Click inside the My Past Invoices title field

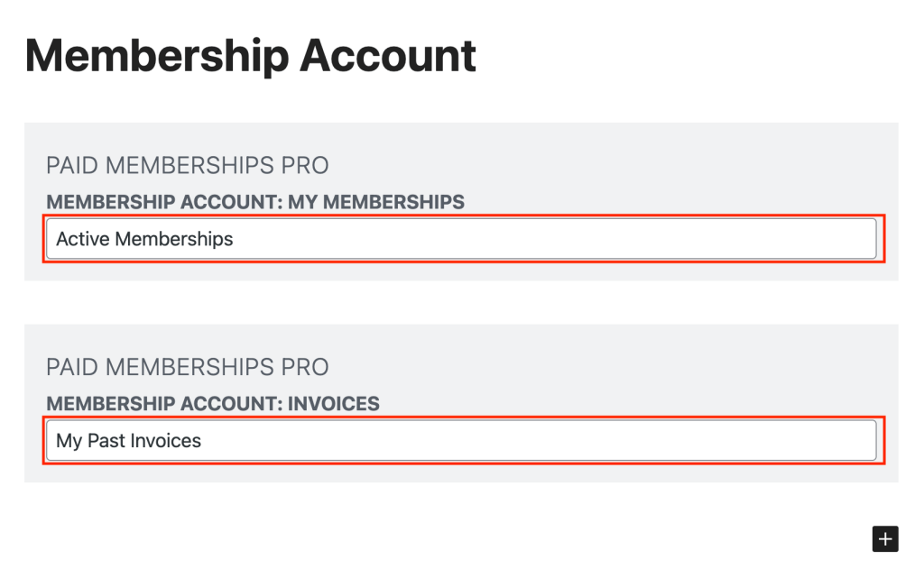pos(462,440)
